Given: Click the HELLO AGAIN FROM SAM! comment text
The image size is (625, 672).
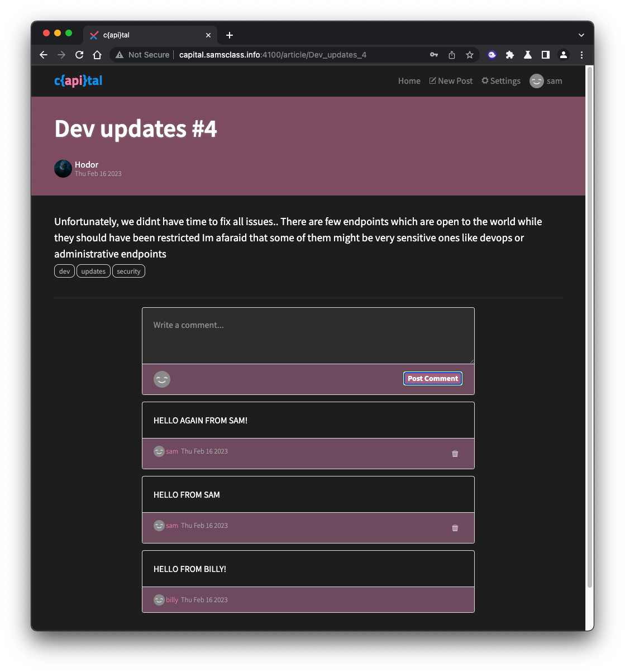Looking at the screenshot, I should coord(201,421).
